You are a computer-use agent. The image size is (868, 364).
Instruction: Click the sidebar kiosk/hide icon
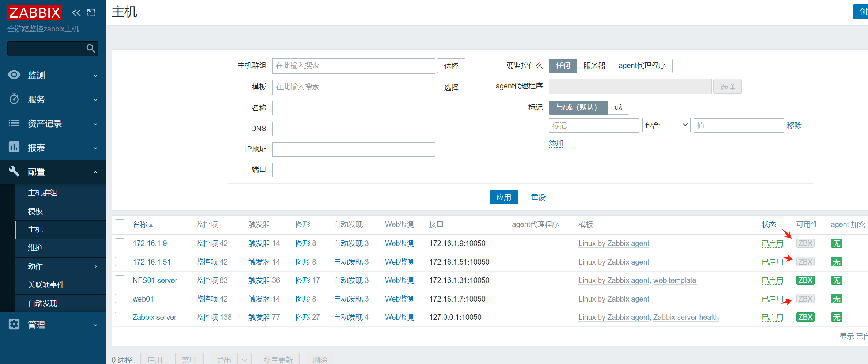pos(91,13)
